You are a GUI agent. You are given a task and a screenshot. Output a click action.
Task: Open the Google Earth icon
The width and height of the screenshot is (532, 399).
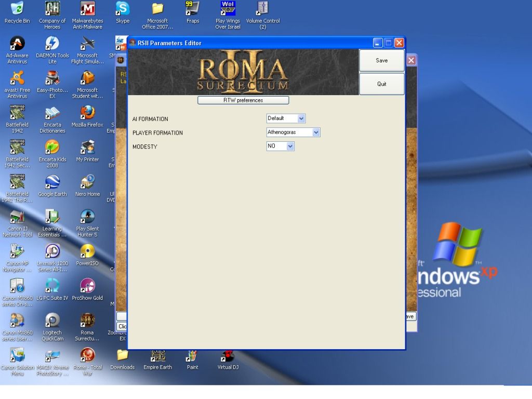(x=52, y=182)
